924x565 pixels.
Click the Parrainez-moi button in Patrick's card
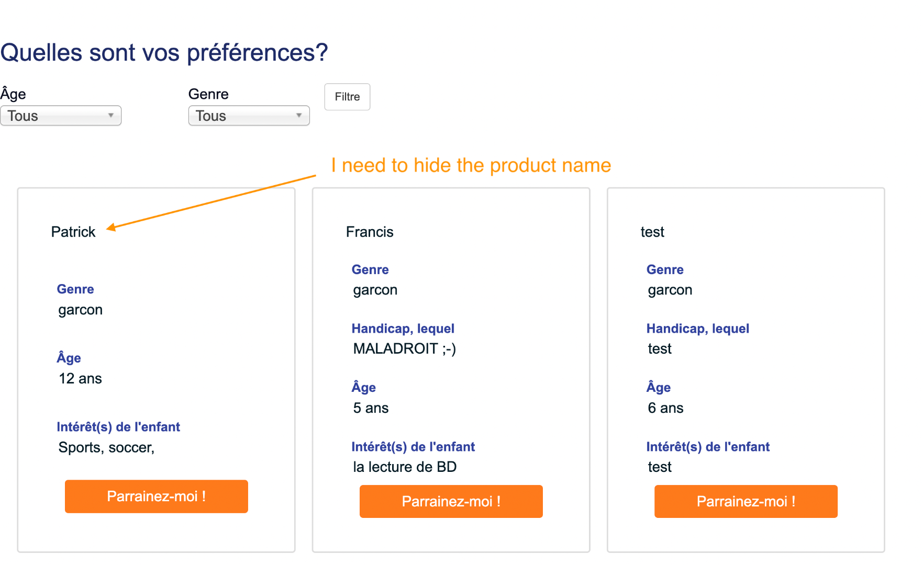[x=156, y=496]
